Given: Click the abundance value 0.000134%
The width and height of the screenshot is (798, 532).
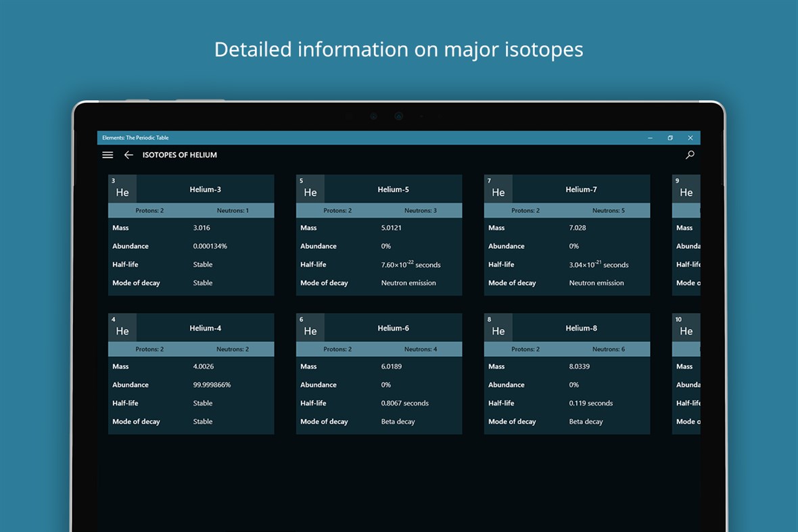Looking at the screenshot, I should coord(210,246).
